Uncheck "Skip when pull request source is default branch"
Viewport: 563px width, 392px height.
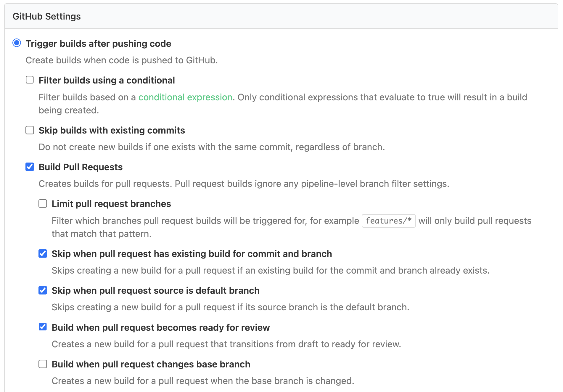[43, 290]
